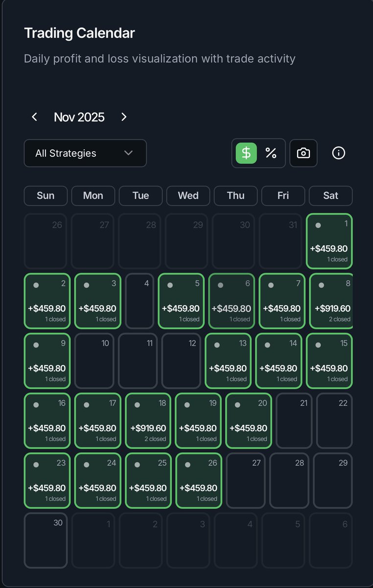Select the Sun column header

point(46,196)
